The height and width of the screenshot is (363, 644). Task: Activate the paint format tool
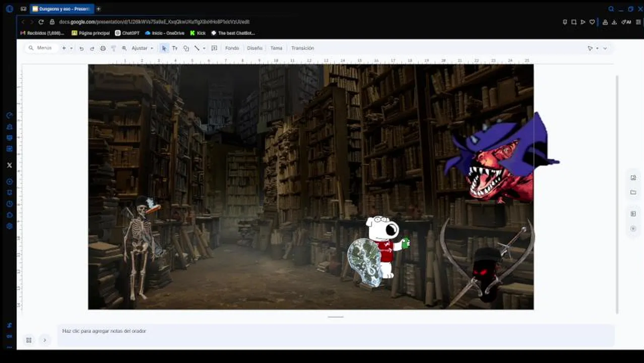(x=113, y=48)
